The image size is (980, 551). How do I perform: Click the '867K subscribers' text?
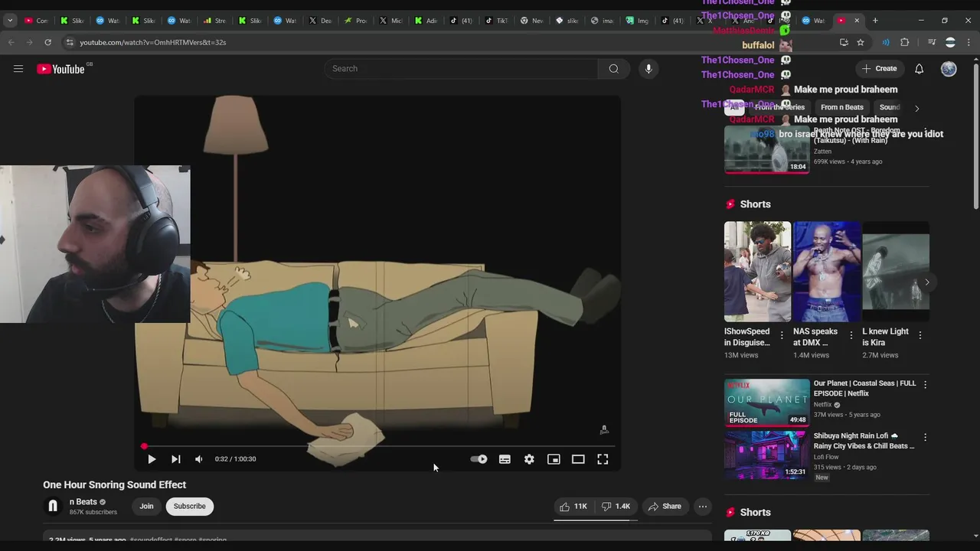tap(93, 512)
